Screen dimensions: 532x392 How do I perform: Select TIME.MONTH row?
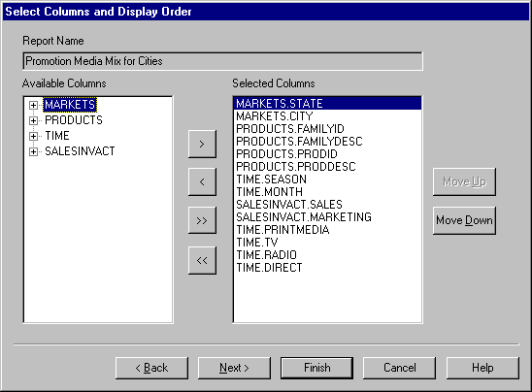(x=328, y=192)
